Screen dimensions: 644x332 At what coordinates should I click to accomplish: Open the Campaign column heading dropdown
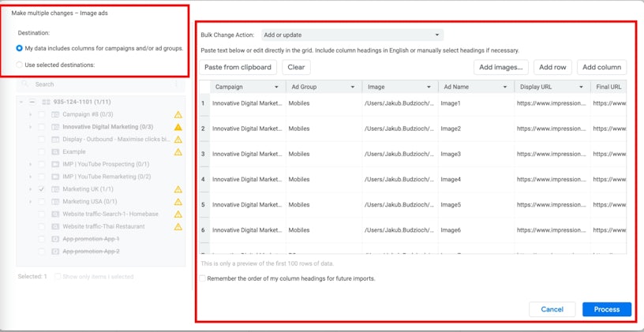point(276,88)
